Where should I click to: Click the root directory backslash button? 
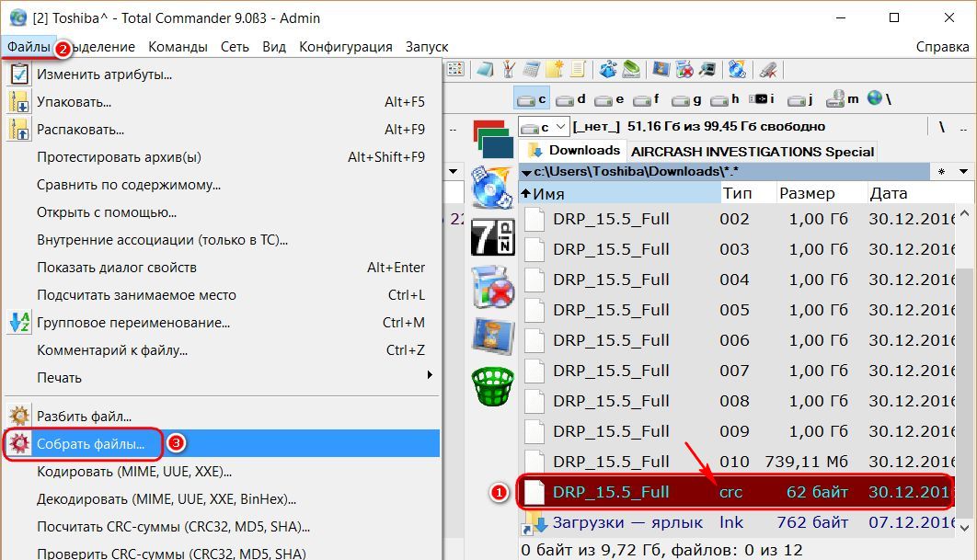point(941,127)
